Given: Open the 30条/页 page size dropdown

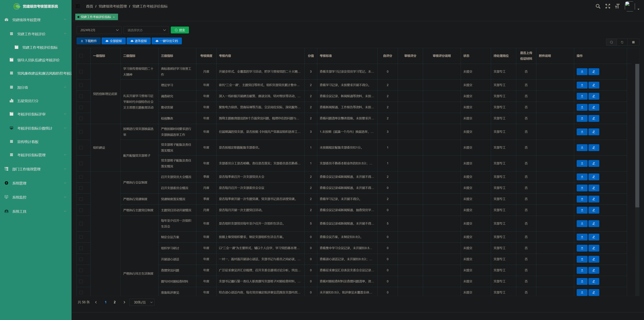Looking at the screenshot, I should (142, 302).
